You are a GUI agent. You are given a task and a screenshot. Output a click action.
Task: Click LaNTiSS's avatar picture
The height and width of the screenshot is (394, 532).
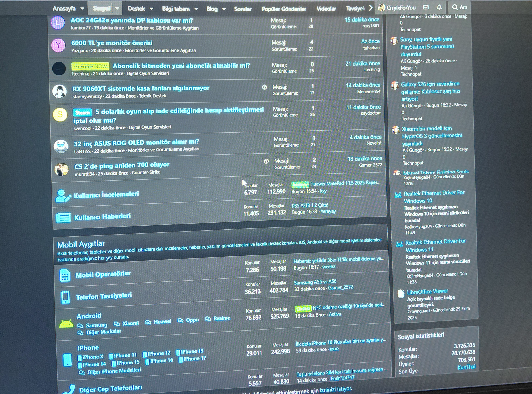point(61,146)
